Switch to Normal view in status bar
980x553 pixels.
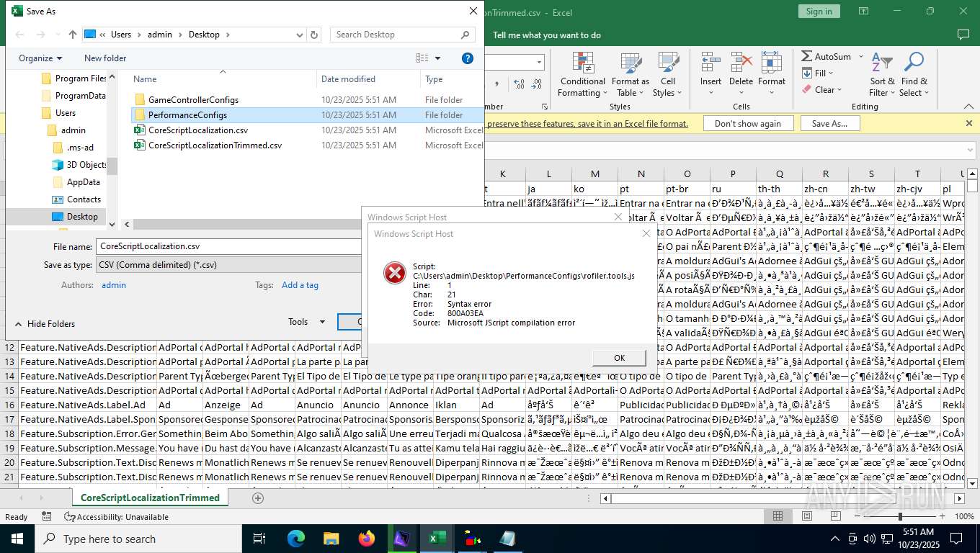[x=778, y=516]
